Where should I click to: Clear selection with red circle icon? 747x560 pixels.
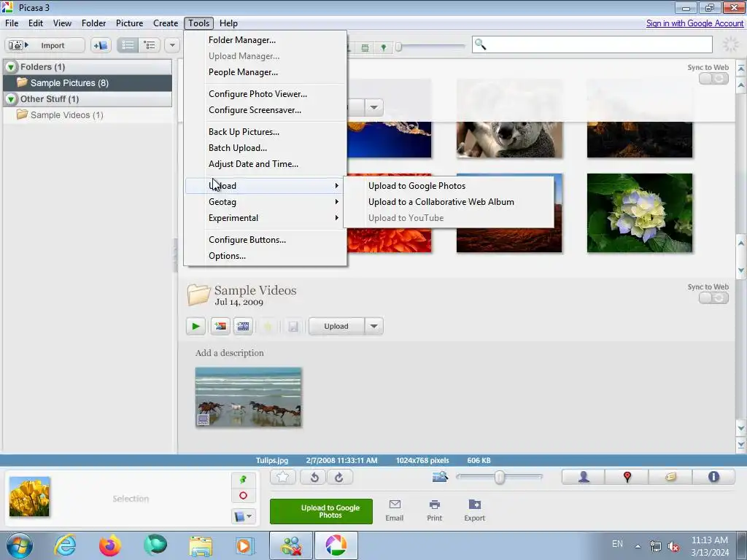243,496
